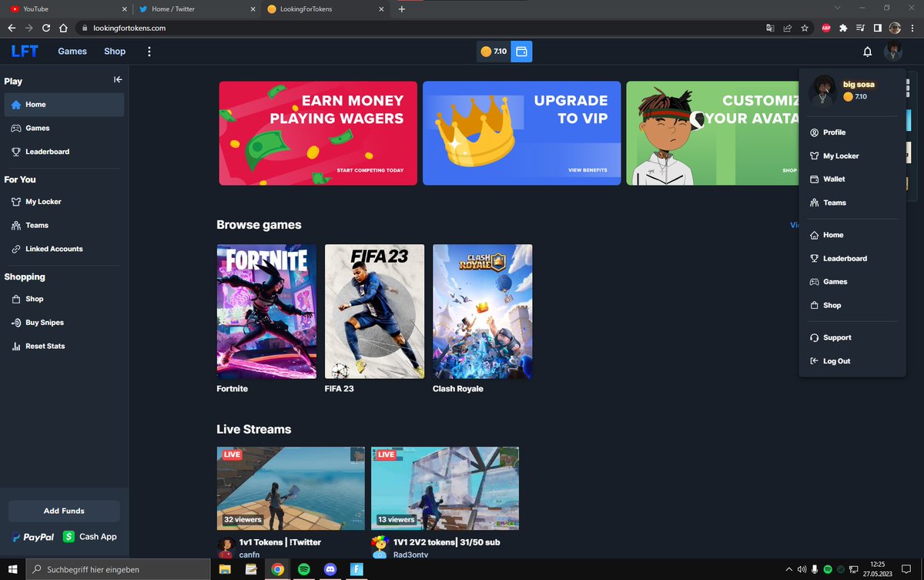This screenshot has width=924, height=580.
Task: Collapse the left sidebar with arrow icon
Action: click(x=118, y=79)
